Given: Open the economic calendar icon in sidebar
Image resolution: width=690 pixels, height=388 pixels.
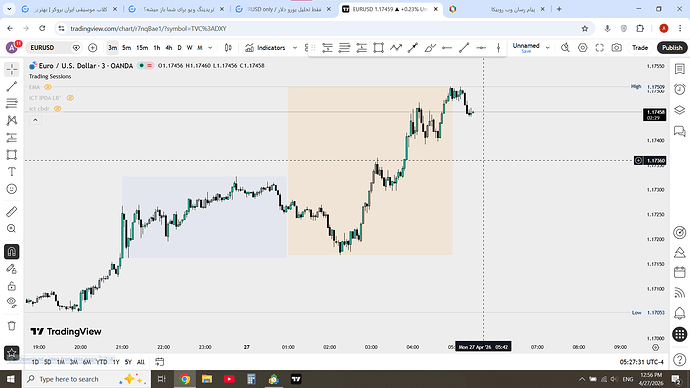Looking at the screenshot, I should (x=680, y=272).
